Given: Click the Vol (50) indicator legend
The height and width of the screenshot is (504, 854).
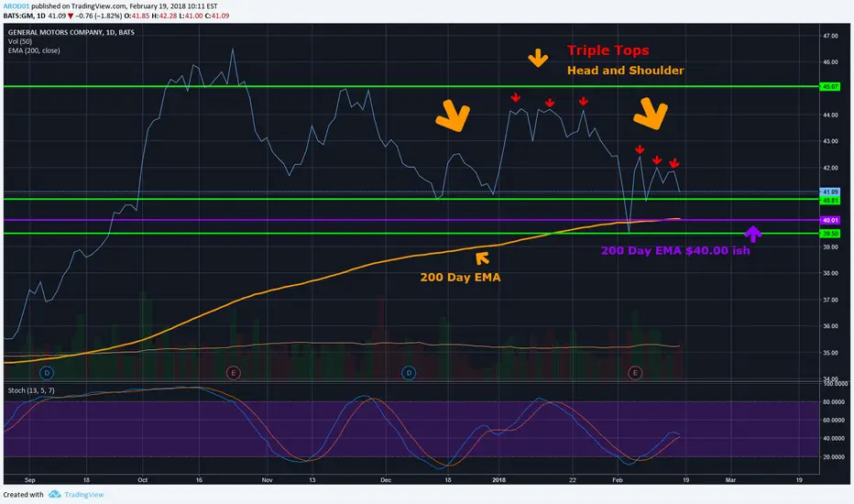Looking at the screenshot, I should tap(19, 41).
